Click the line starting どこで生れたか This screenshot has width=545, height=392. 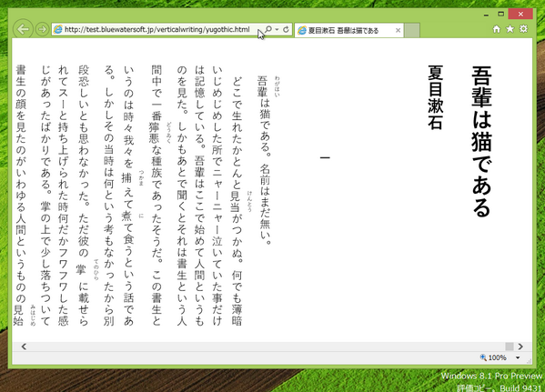coord(237,201)
